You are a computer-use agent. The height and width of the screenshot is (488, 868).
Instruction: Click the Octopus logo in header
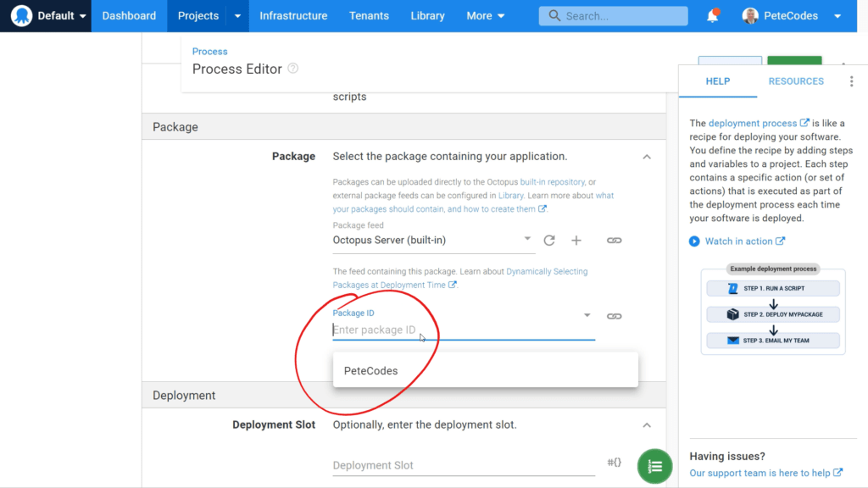(21, 15)
